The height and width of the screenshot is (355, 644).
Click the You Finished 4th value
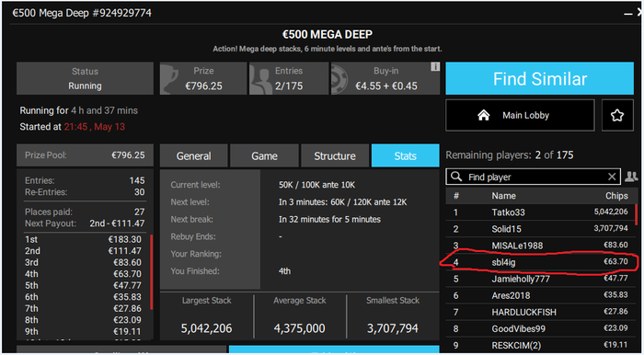[x=284, y=271]
